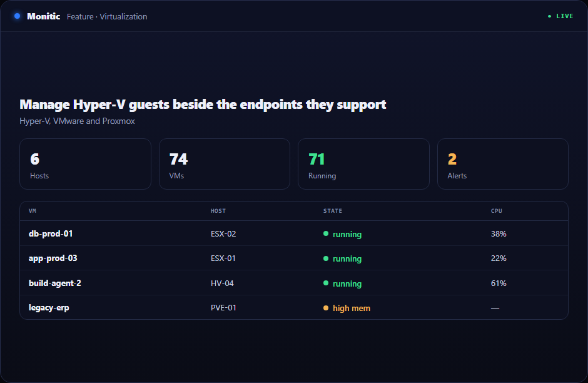Select the db-prod-01 VM row

[294, 233]
